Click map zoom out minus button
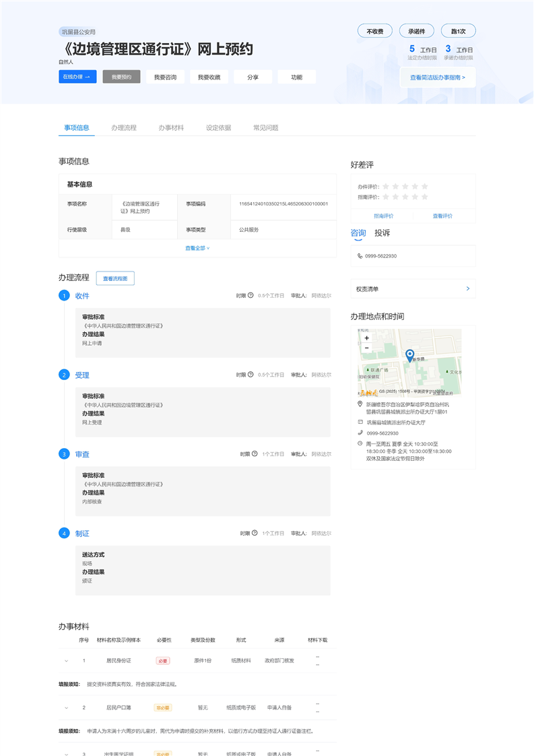The height and width of the screenshot is (756, 534). click(x=366, y=348)
